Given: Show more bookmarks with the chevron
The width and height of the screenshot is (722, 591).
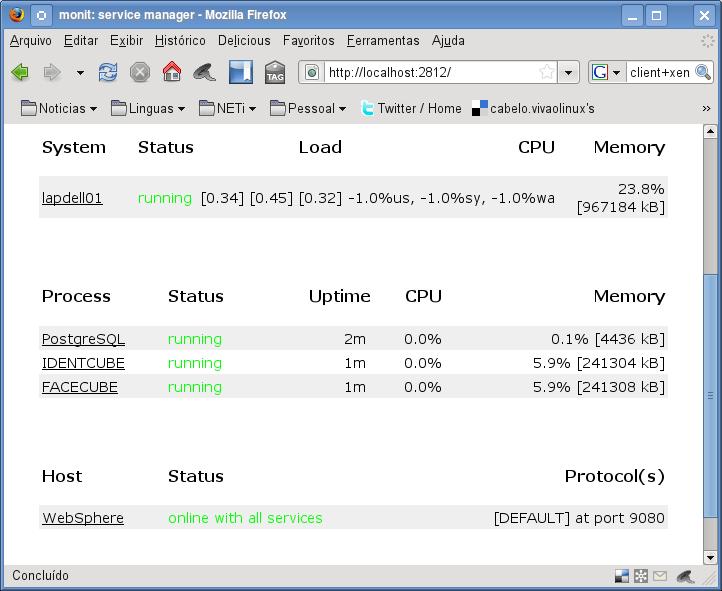Looking at the screenshot, I should (x=706, y=108).
